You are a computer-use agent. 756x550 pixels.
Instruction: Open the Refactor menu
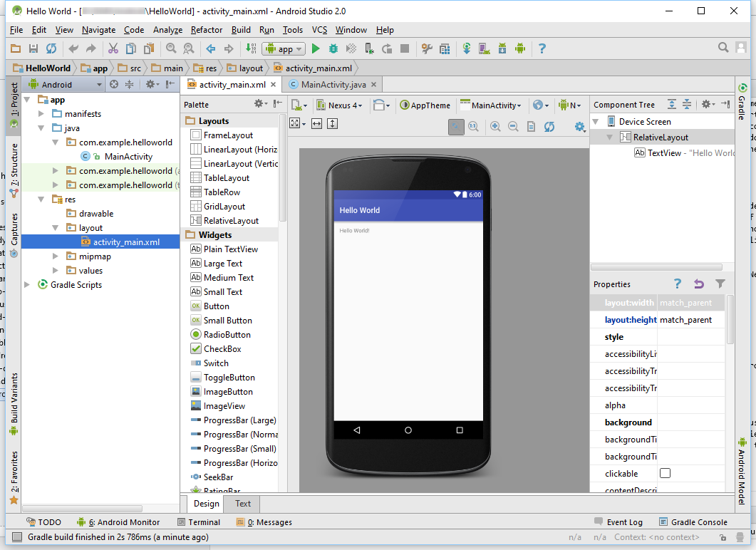[207, 30]
